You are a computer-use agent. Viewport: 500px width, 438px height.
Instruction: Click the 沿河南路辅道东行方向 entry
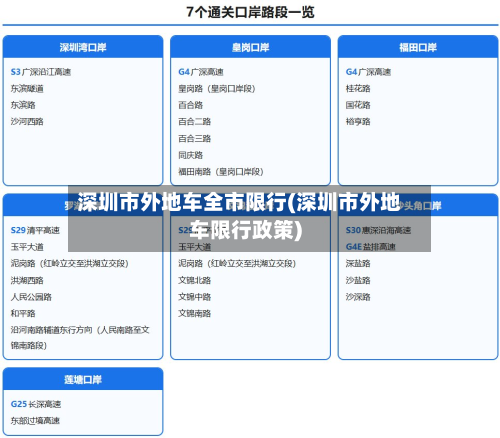(80, 337)
